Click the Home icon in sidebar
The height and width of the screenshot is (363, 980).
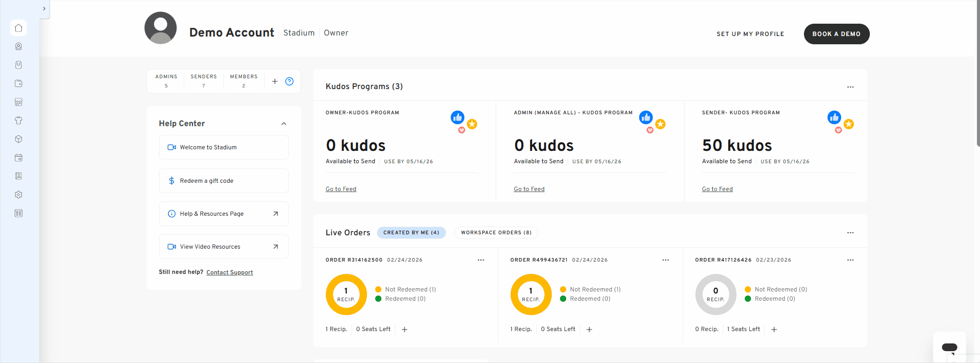pos(19,28)
